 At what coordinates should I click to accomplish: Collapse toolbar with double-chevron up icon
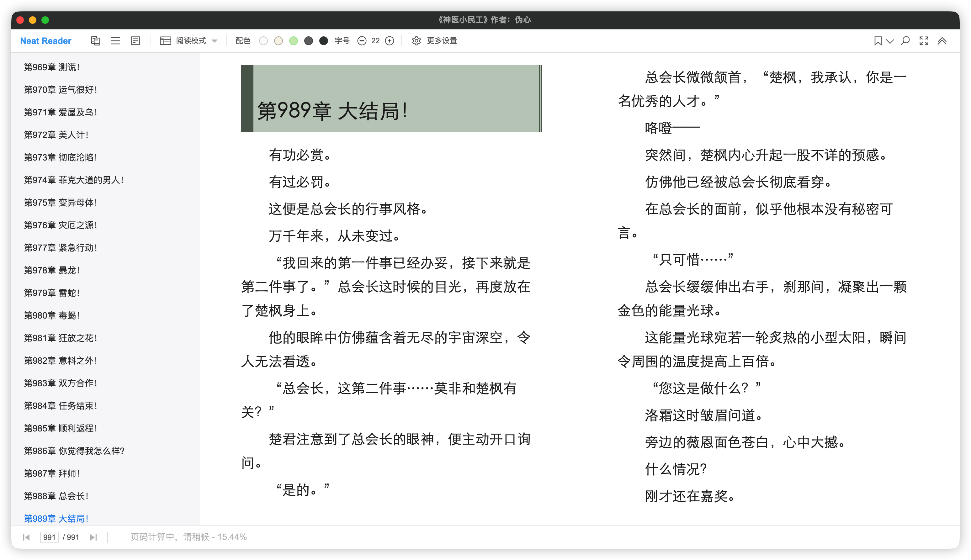(x=942, y=41)
